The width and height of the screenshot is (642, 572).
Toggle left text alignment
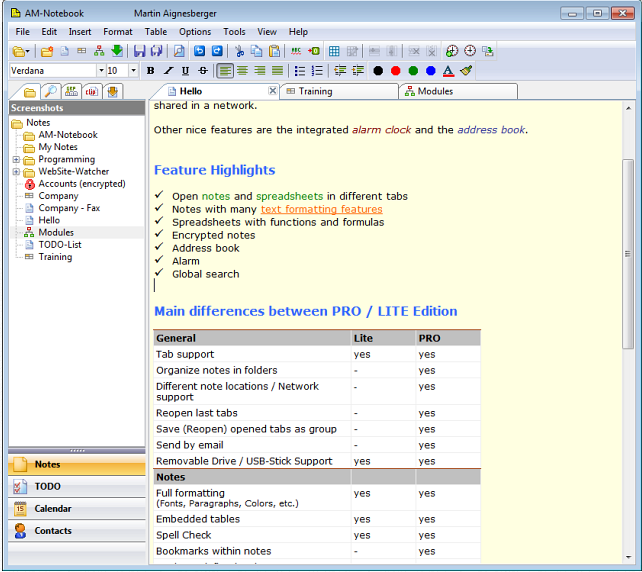point(226,71)
